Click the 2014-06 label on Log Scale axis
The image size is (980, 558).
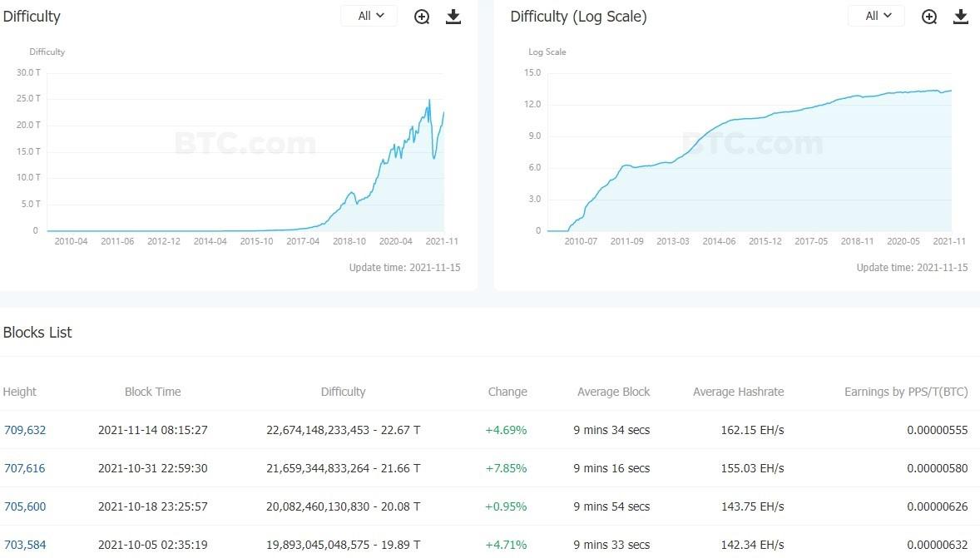point(720,241)
